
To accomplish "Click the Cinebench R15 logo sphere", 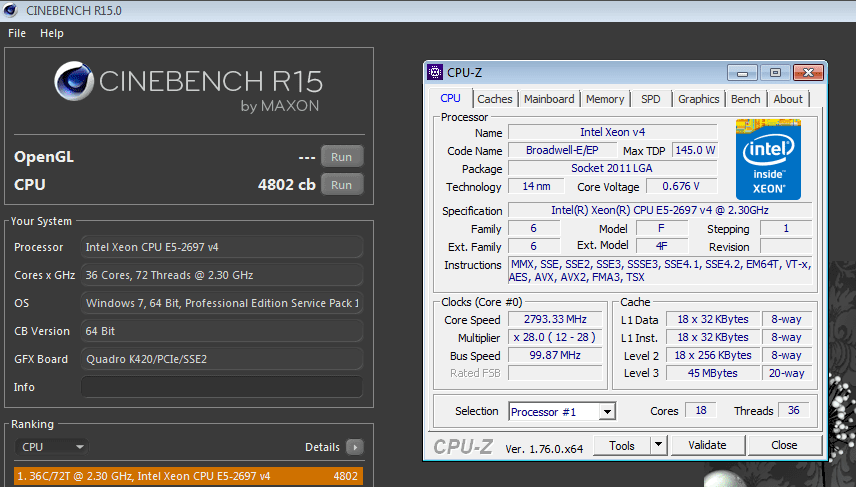I will tap(74, 81).
